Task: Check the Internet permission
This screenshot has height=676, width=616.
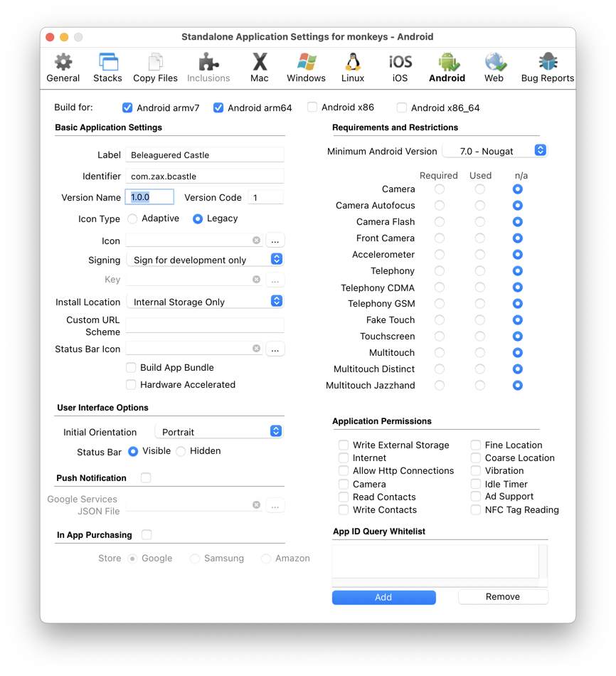Action: (x=344, y=458)
